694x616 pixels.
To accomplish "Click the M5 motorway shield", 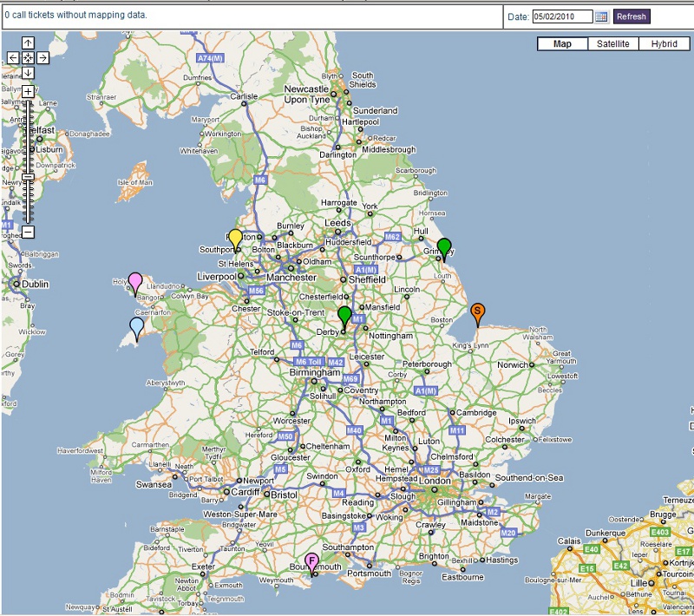I will coord(280,469).
